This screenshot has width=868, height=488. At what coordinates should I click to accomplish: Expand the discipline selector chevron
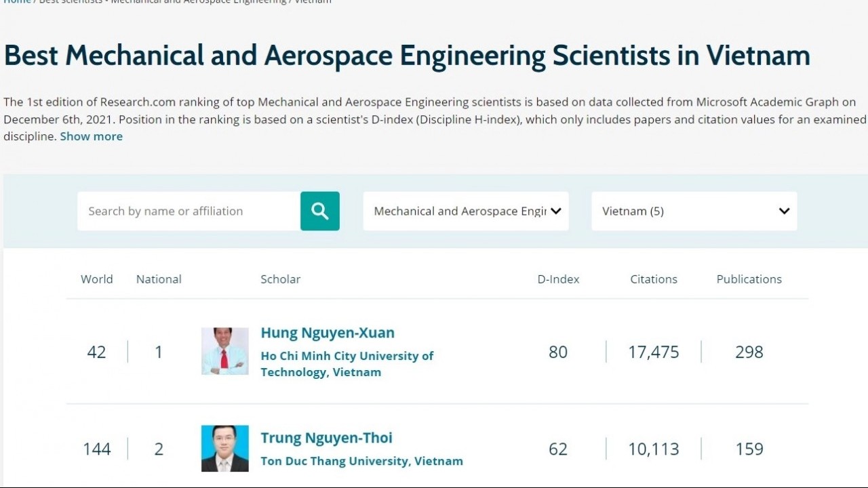coord(556,211)
